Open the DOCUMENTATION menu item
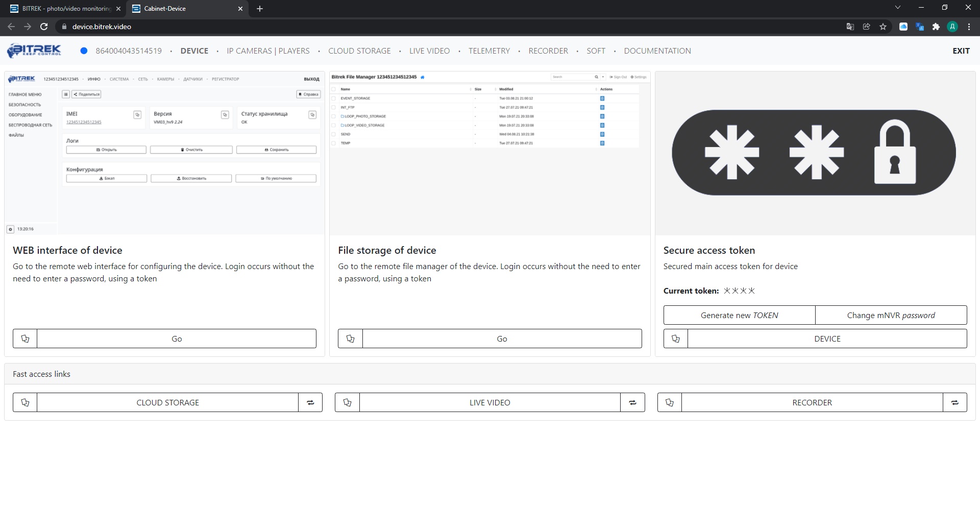 [657, 51]
